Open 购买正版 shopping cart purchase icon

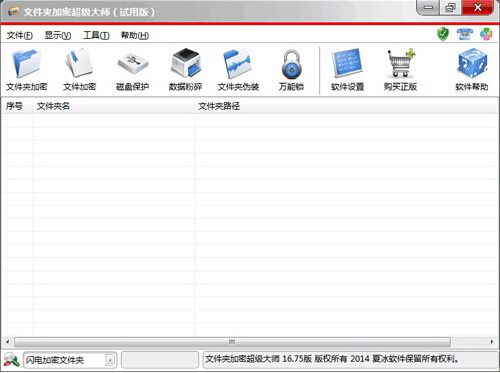click(x=400, y=69)
